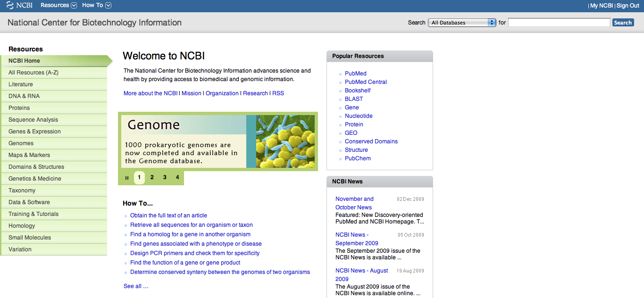Open NCBI News - August 2009
The width and height of the screenshot is (644, 298).
click(x=362, y=275)
